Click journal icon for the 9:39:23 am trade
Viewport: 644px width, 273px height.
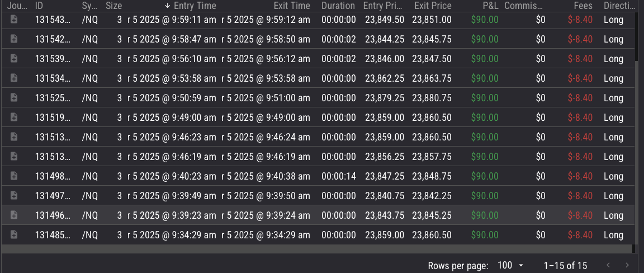[13, 215]
